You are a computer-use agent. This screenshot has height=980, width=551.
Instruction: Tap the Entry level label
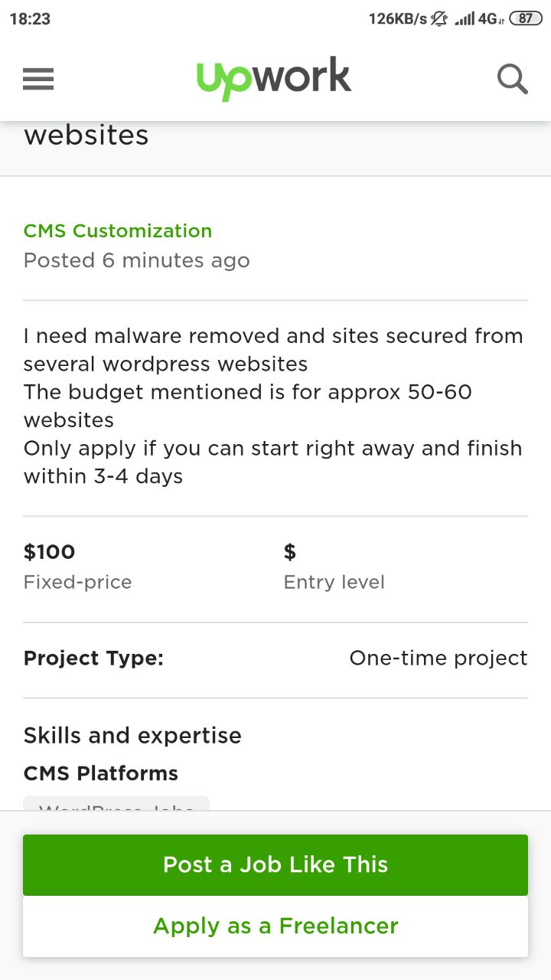[334, 582]
